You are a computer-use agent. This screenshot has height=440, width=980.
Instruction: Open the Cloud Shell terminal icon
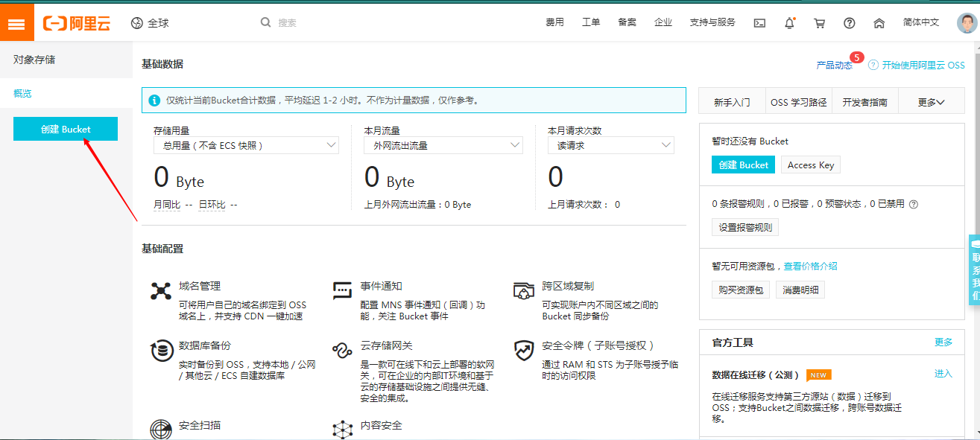tap(759, 23)
